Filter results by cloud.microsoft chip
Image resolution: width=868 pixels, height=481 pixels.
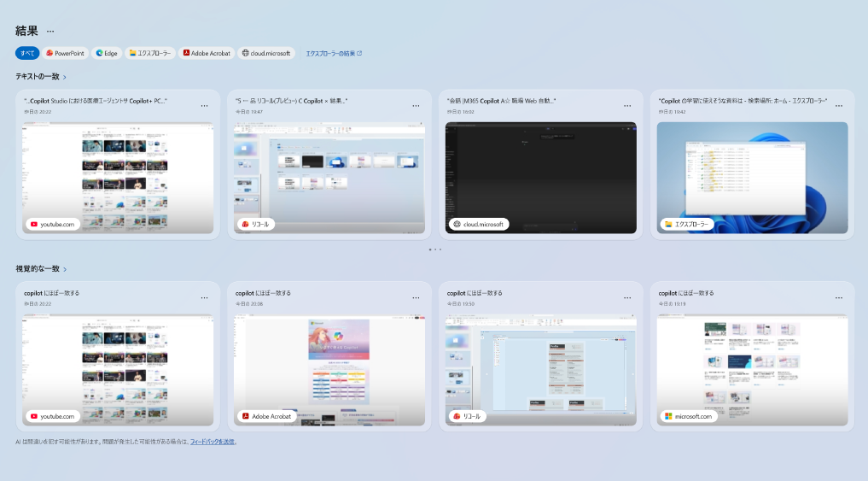266,53
